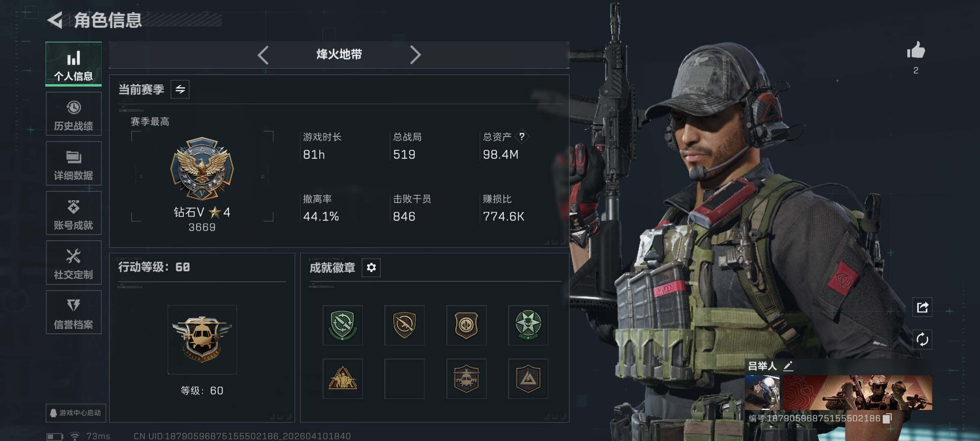
Task: Open the 社交定制 sidebar tab
Action: [73, 263]
